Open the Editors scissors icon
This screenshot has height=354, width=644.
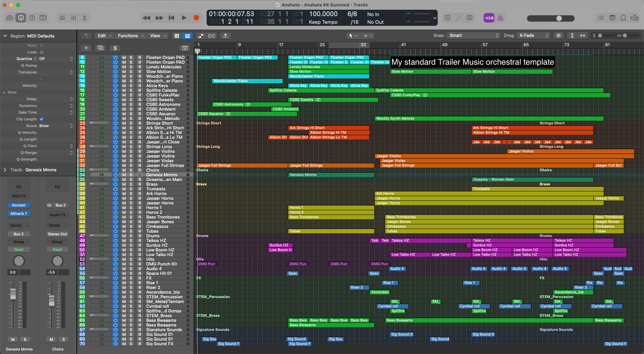[x=85, y=18]
